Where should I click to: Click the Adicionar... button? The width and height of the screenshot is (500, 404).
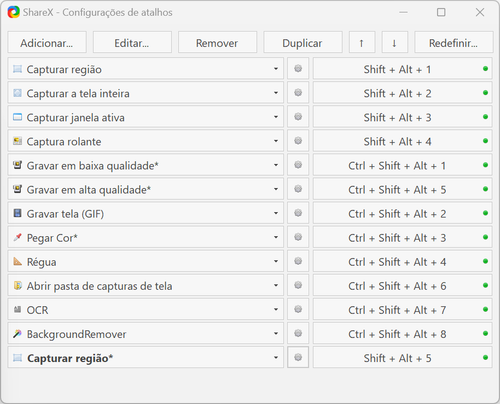[47, 42]
